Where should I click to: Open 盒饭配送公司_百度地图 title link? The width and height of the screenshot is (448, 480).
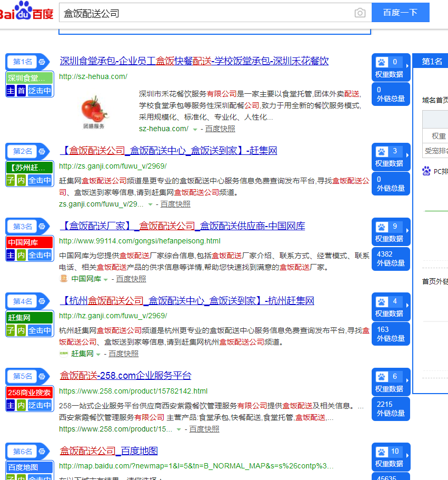[x=108, y=450]
